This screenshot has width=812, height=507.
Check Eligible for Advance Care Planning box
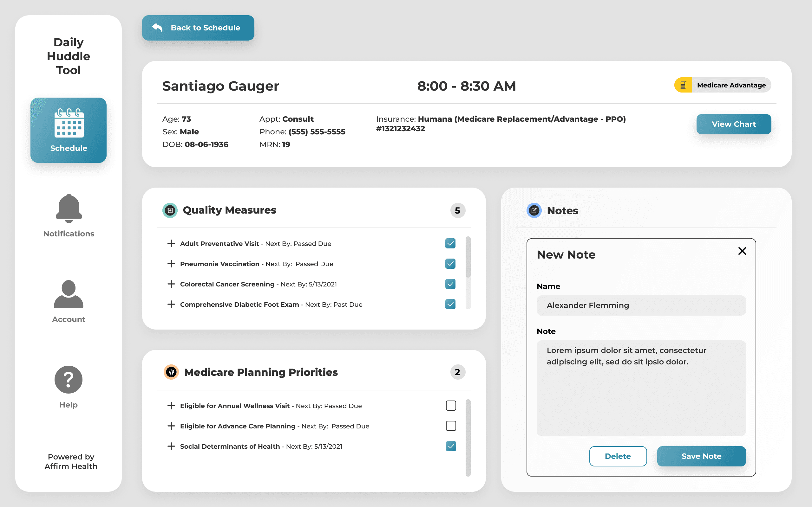[x=451, y=426]
